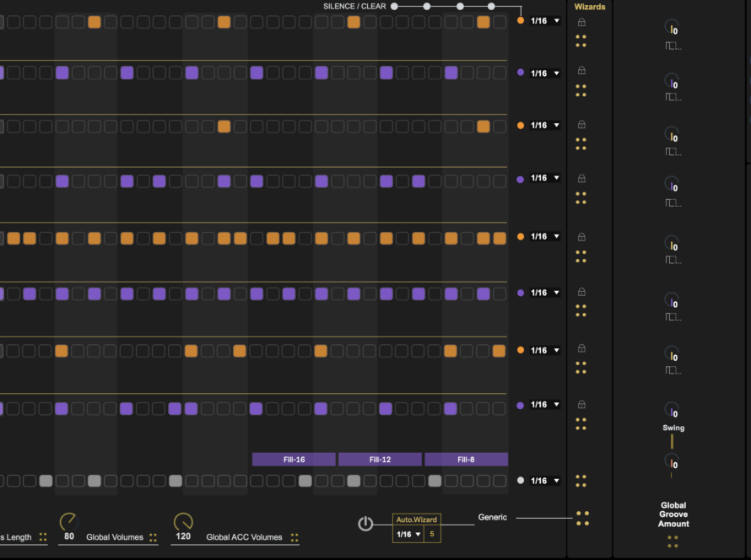Click the lock icon of the top track row

tap(581, 23)
